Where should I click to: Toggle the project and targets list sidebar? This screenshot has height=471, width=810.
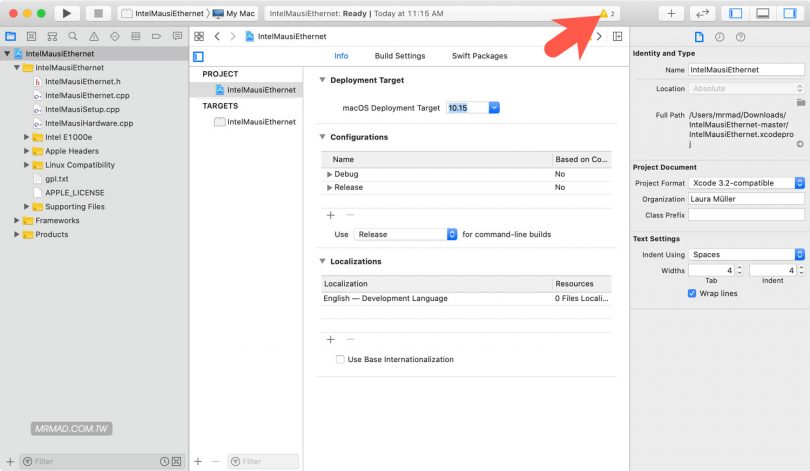click(198, 57)
